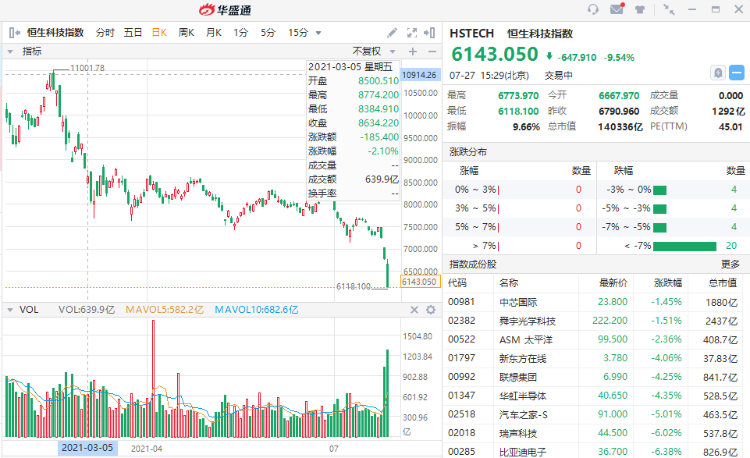Image resolution: width=750 pixels, height=458 pixels.
Task: Hide the right side panel
Action: pyautogui.click(x=429, y=33)
